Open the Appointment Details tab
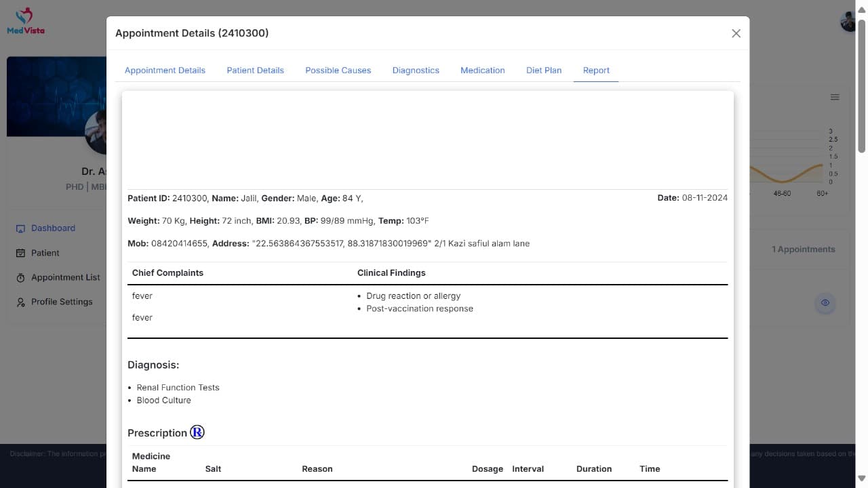The height and width of the screenshot is (488, 868). tap(165, 70)
